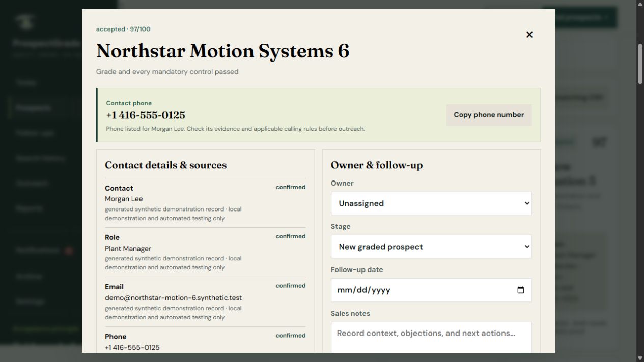Click the confirmed status beside Phone
644x362 pixels.
291,336
